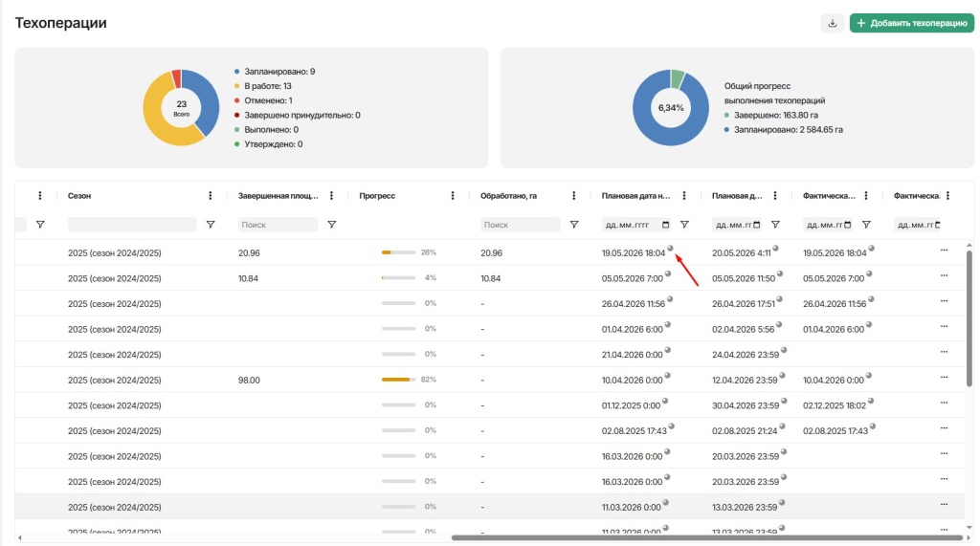Sort table by Прогресс column header
The image size is (980, 546).
point(377,195)
